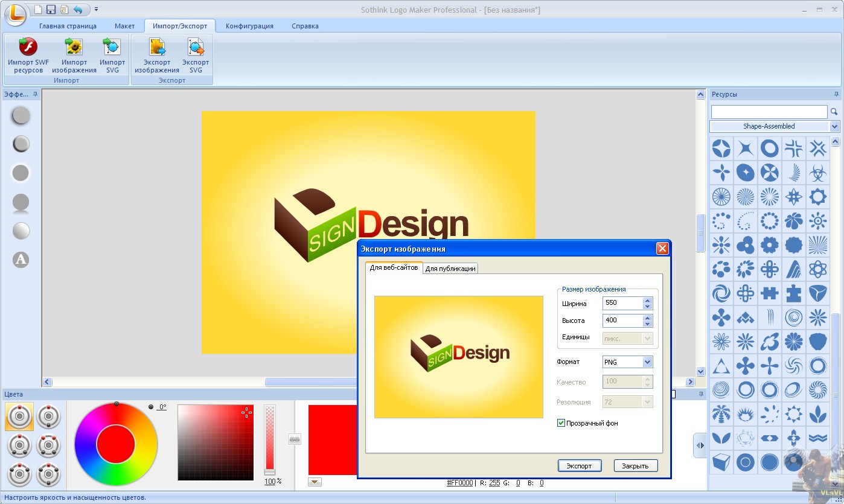The image size is (844, 504).
Task: Click the canvas vertical scrollbar down arrow
Action: click(x=700, y=372)
